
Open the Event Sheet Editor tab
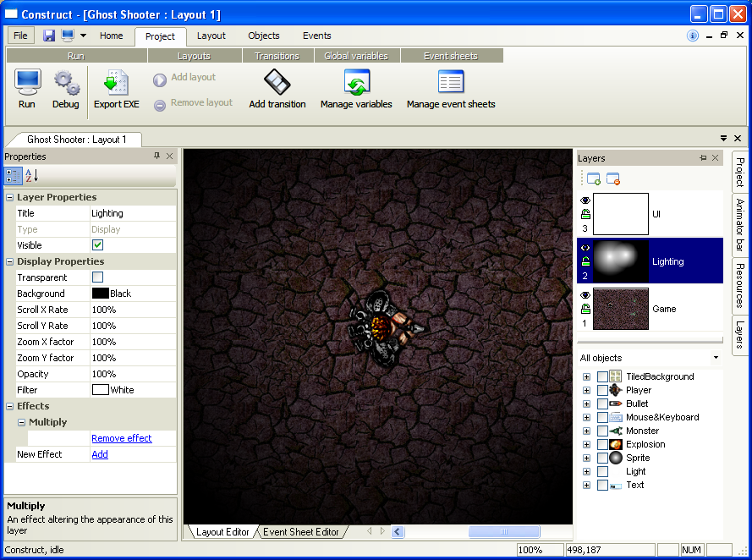(x=300, y=532)
